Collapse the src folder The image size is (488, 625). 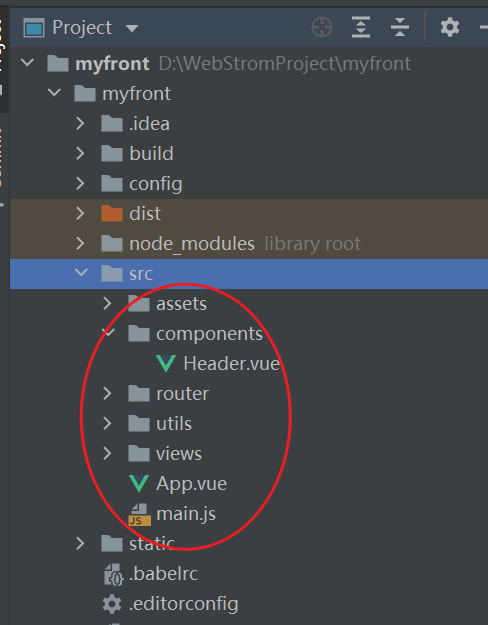(81, 273)
